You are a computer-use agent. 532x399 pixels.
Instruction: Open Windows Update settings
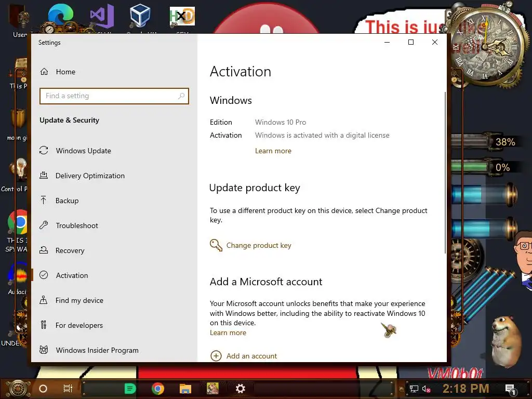83,151
